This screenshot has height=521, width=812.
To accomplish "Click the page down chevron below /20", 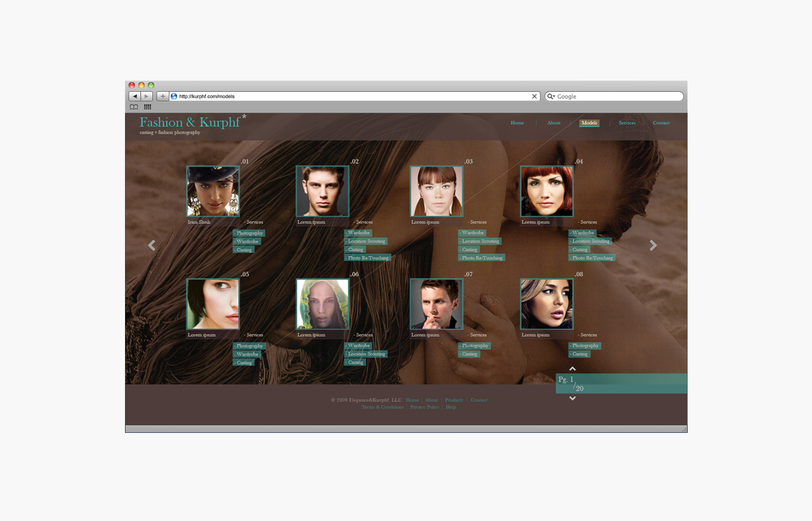I will pos(572,399).
